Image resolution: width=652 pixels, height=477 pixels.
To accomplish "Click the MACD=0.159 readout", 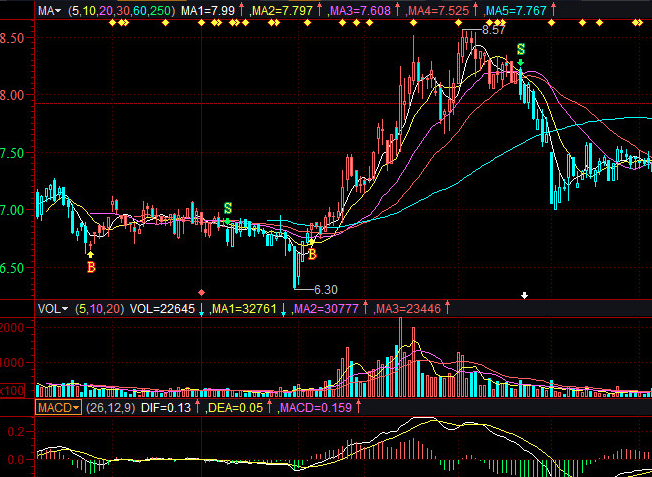I will point(316,408).
